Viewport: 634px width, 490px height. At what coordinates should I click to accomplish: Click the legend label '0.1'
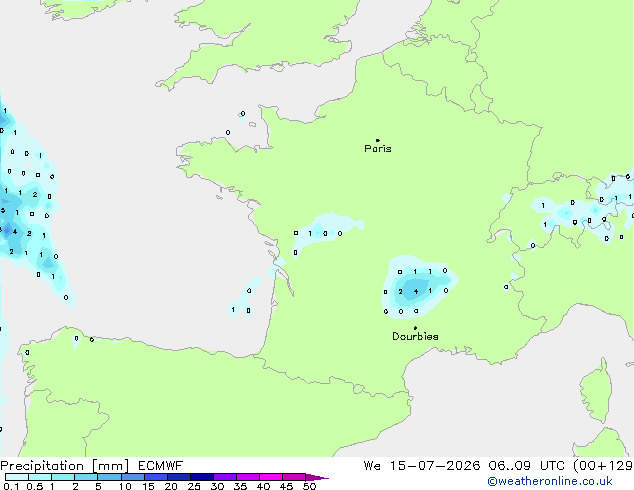[x=11, y=486]
